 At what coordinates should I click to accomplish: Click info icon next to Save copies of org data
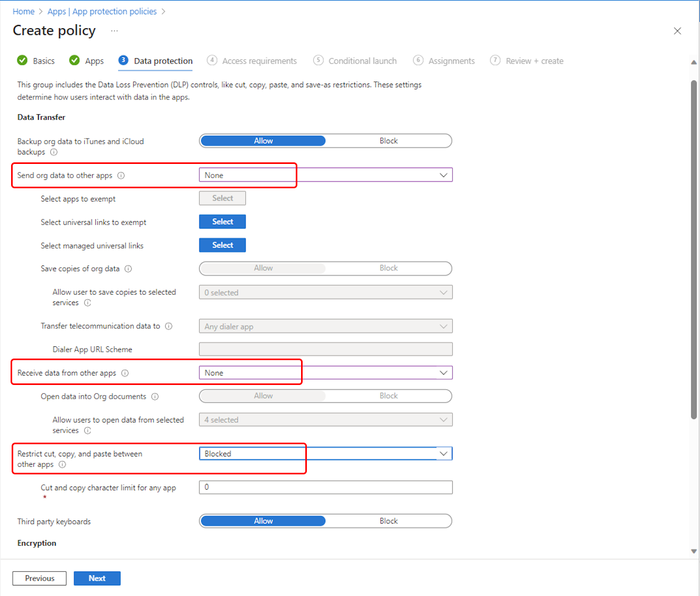pos(128,269)
